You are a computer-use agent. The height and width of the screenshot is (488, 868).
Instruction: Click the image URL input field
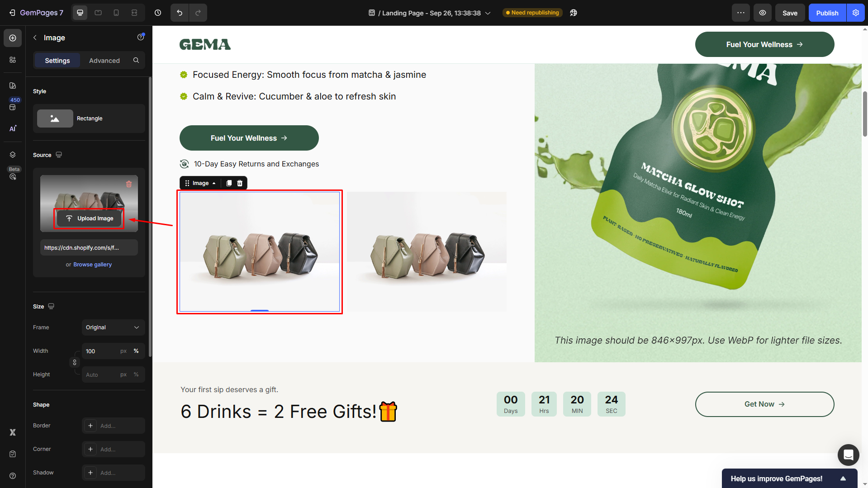(89, 248)
